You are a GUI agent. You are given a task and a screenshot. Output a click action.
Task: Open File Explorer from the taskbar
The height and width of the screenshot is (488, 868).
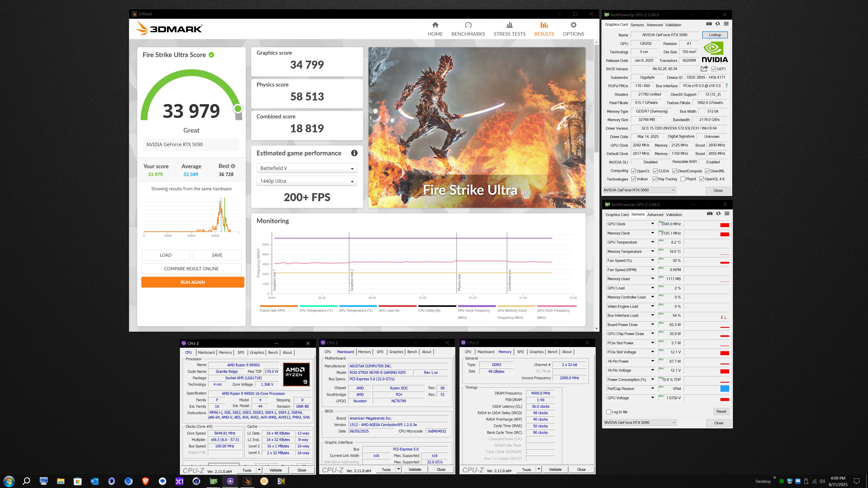[x=61, y=481]
